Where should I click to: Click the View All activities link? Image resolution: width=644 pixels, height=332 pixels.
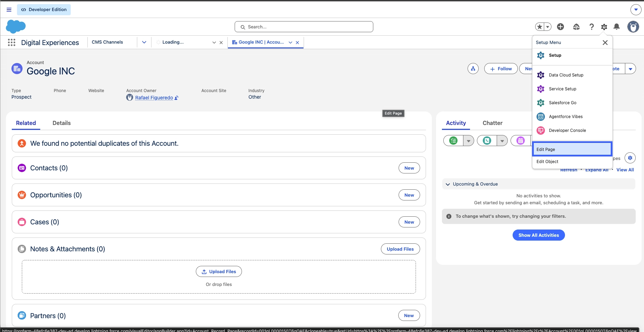click(625, 170)
